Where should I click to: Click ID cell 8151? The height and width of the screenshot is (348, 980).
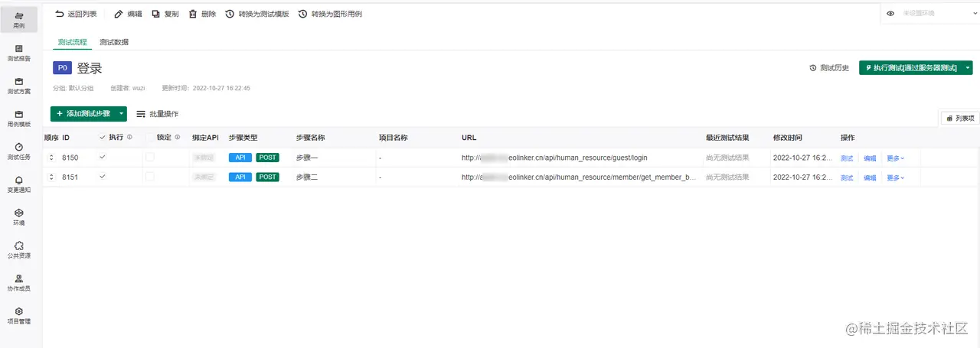click(70, 177)
